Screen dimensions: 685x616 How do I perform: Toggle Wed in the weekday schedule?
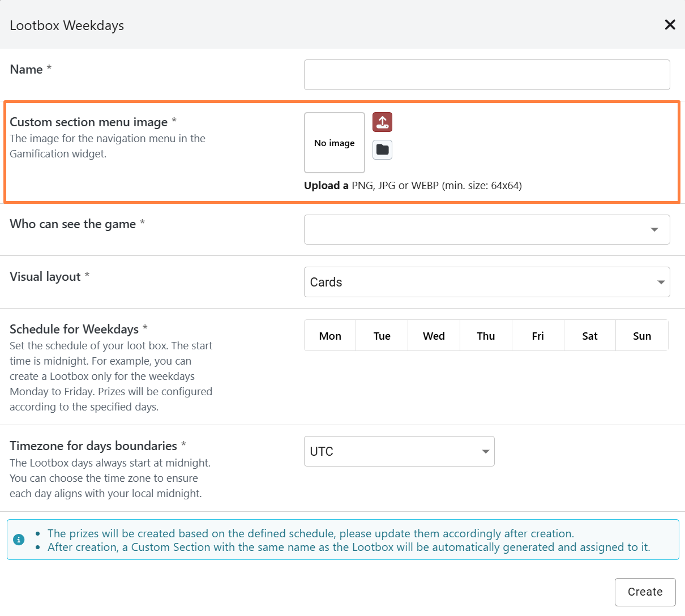[434, 336]
